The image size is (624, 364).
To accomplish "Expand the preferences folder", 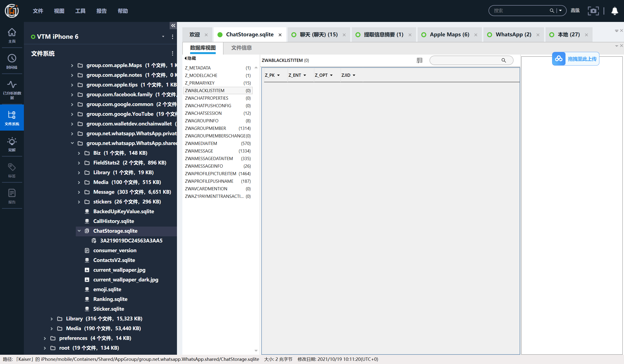I will point(45,338).
